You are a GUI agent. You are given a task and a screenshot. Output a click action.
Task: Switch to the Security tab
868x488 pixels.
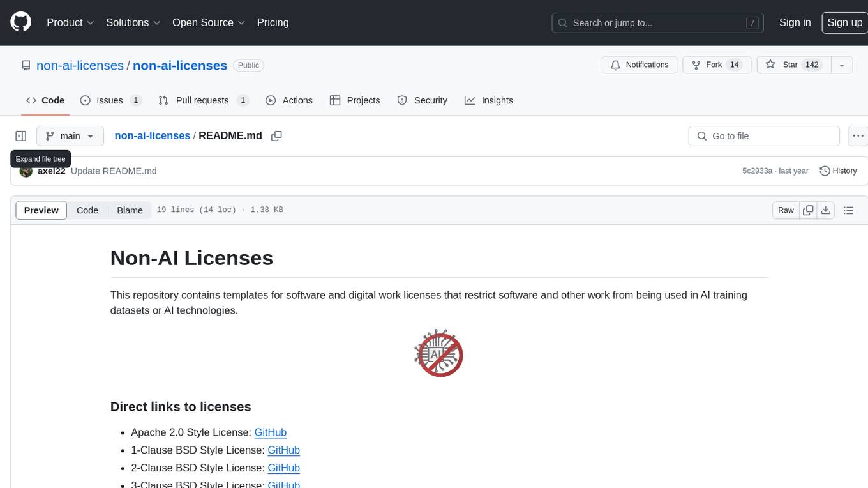pyautogui.click(x=423, y=100)
